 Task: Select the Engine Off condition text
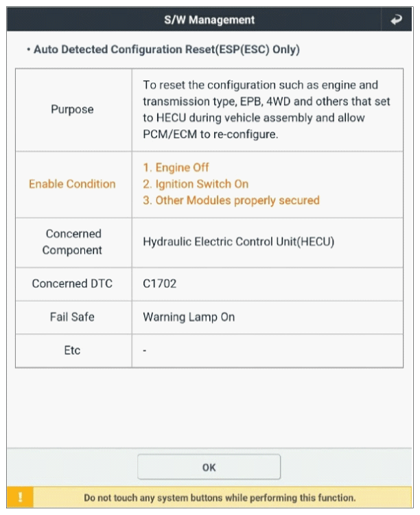click(x=176, y=168)
